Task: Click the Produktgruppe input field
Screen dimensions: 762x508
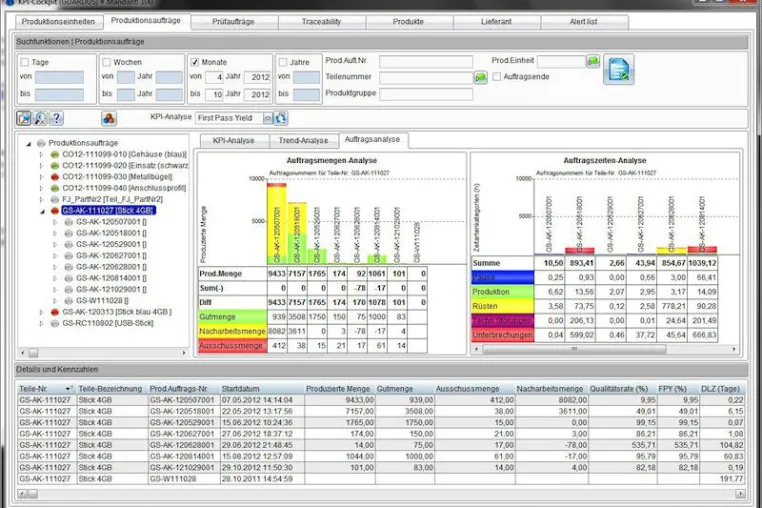Action: point(426,94)
